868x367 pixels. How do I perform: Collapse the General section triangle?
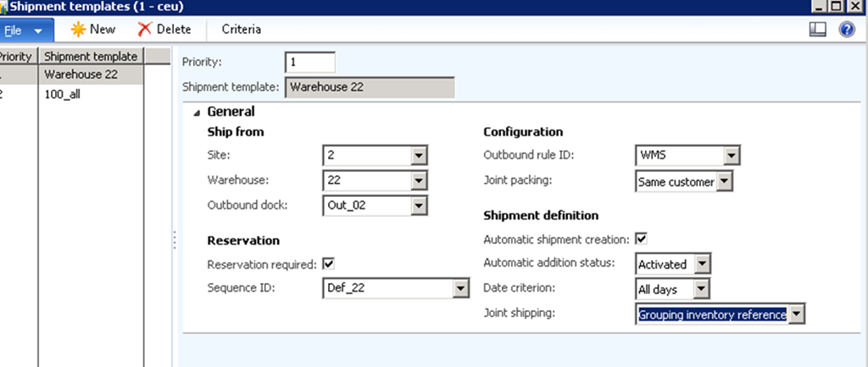coord(197,112)
